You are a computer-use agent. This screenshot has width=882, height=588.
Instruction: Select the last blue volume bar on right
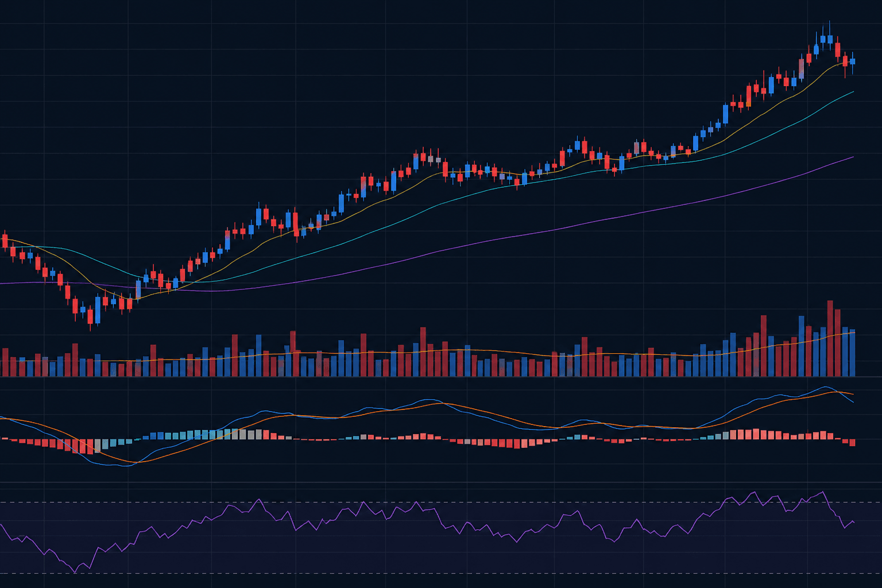[x=853, y=353]
